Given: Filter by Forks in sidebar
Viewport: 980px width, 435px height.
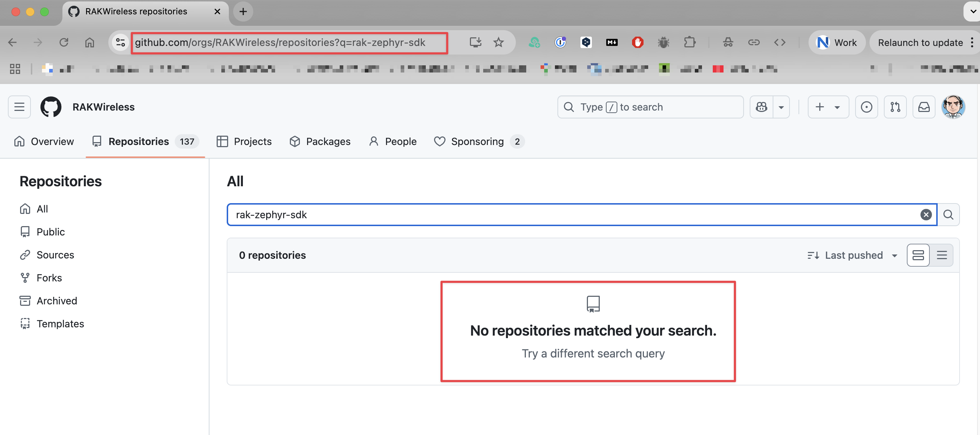Looking at the screenshot, I should (x=49, y=278).
